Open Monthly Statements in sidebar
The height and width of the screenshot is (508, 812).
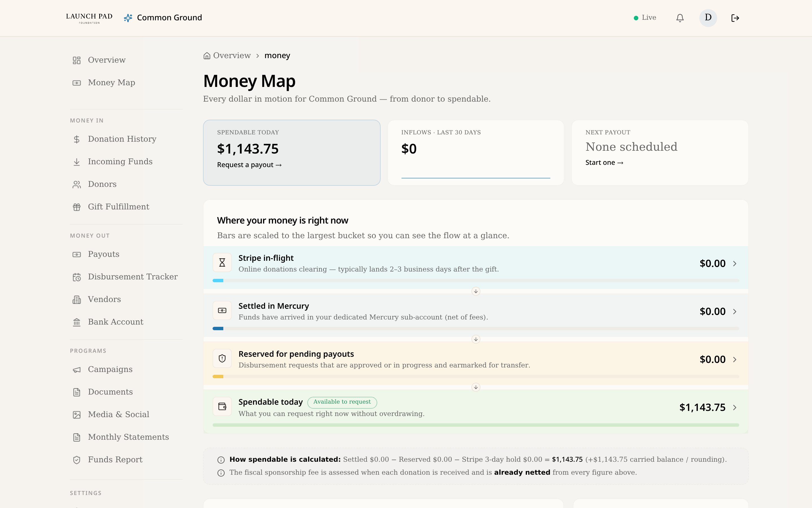(126, 437)
